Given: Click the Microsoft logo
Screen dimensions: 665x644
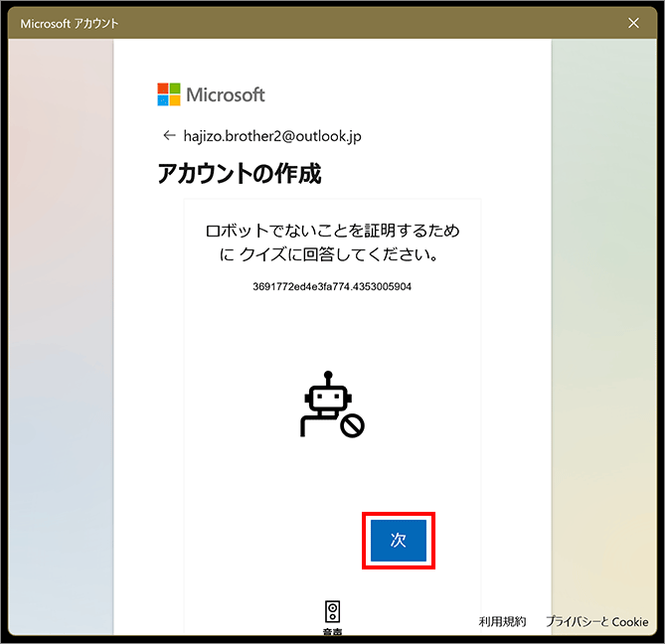Looking at the screenshot, I should click(211, 94).
